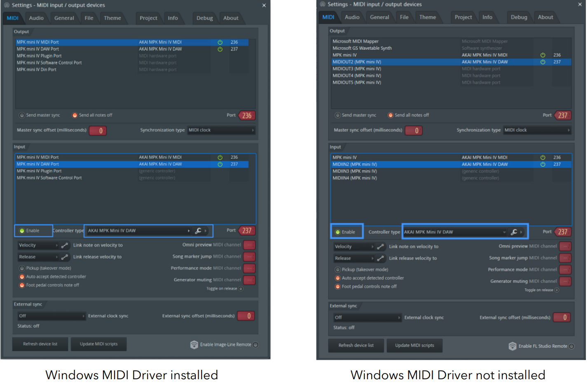
Task: Select MPK mini IV Din Port output row
Action: click(132, 70)
